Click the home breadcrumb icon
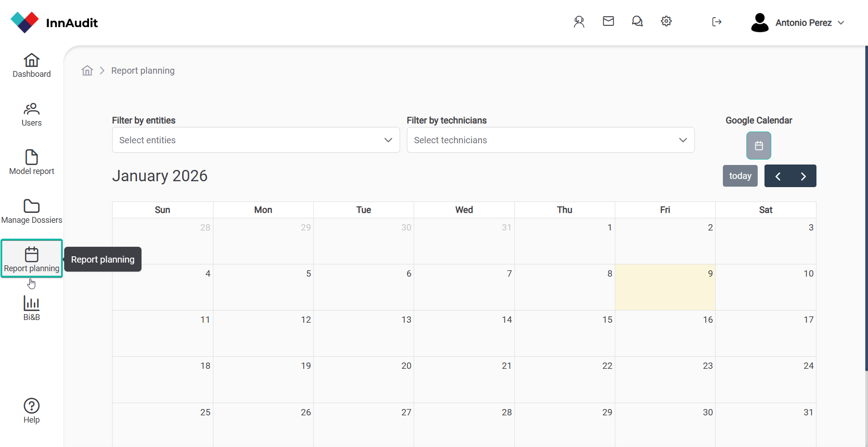Image resolution: width=868 pixels, height=447 pixels. pos(87,71)
